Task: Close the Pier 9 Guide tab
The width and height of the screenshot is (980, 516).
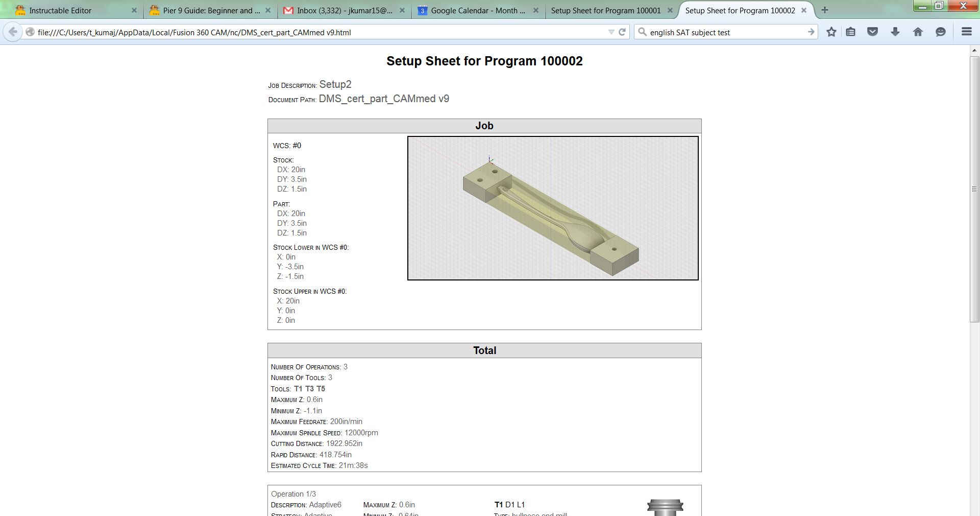Action: (x=268, y=10)
